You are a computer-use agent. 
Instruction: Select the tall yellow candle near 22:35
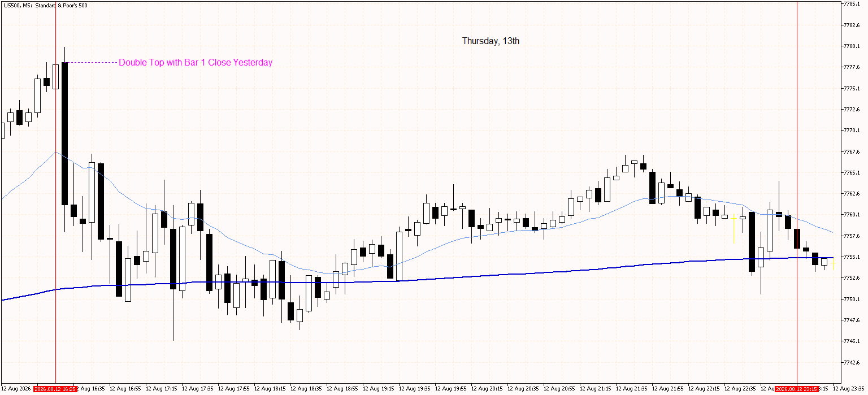click(x=734, y=228)
